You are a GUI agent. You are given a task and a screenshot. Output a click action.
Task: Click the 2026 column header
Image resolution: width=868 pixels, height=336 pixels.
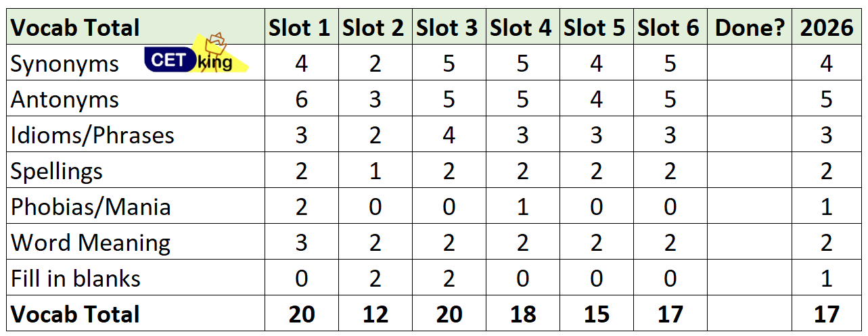coord(826,28)
